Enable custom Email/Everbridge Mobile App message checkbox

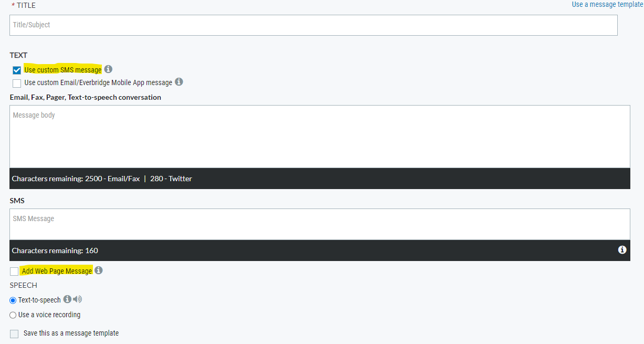[x=17, y=83]
